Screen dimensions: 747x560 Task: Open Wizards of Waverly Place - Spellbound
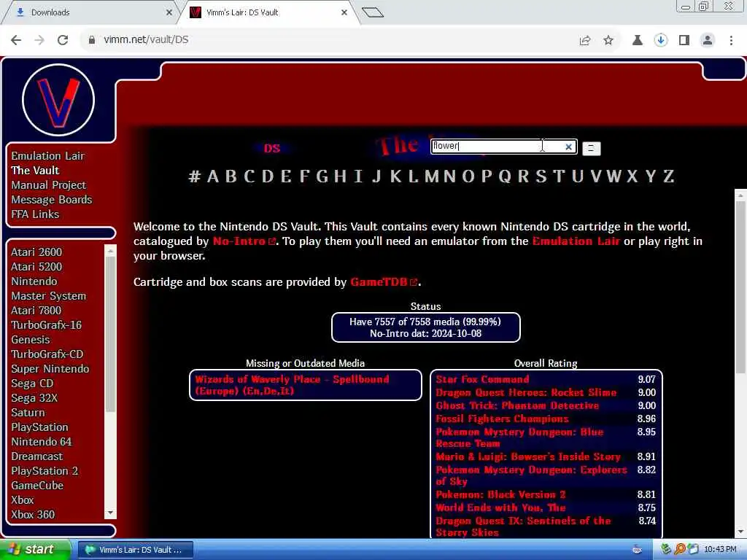[292, 385]
